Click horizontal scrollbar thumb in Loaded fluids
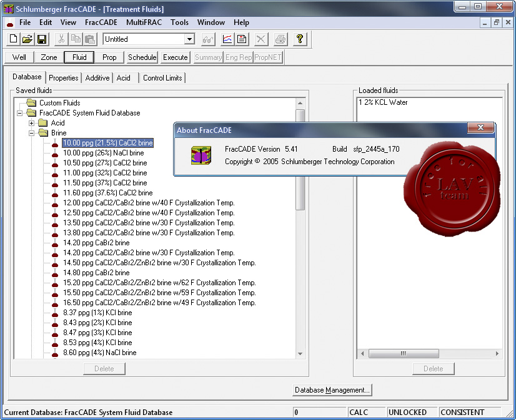 (x=404, y=354)
